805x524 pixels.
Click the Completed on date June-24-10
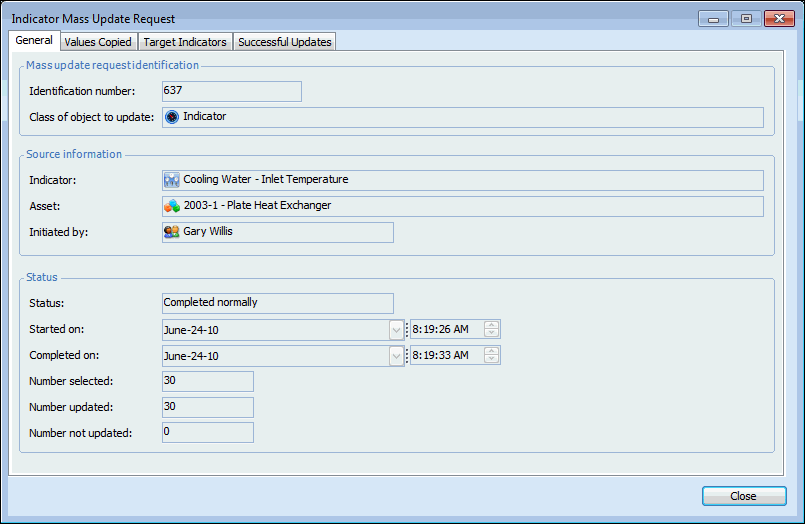pos(191,356)
